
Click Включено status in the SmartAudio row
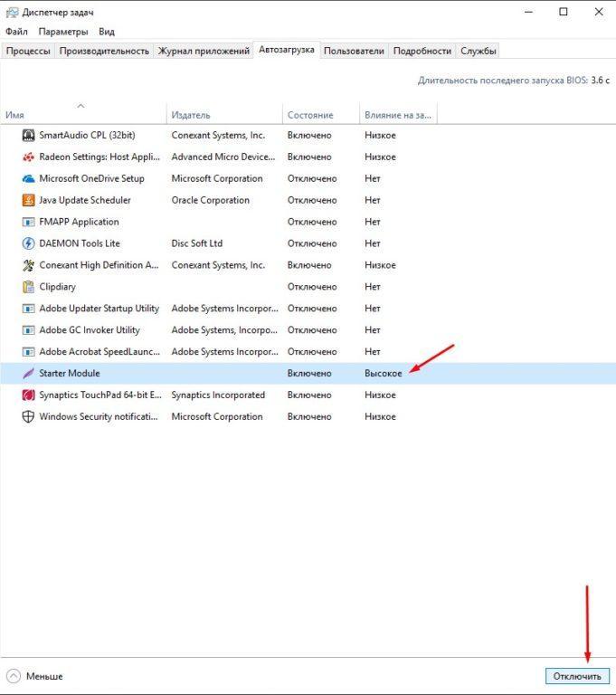pyautogui.click(x=309, y=135)
